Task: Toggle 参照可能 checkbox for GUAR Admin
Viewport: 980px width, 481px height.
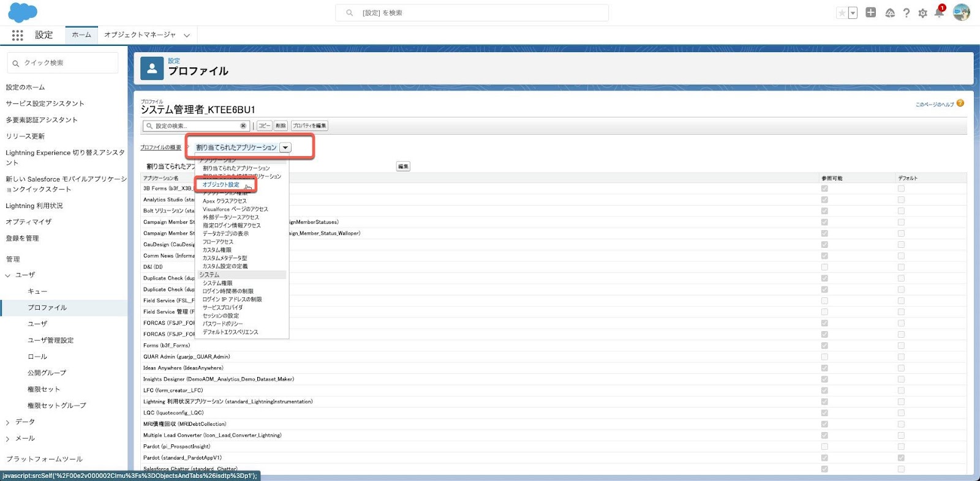Action: pyautogui.click(x=824, y=357)
